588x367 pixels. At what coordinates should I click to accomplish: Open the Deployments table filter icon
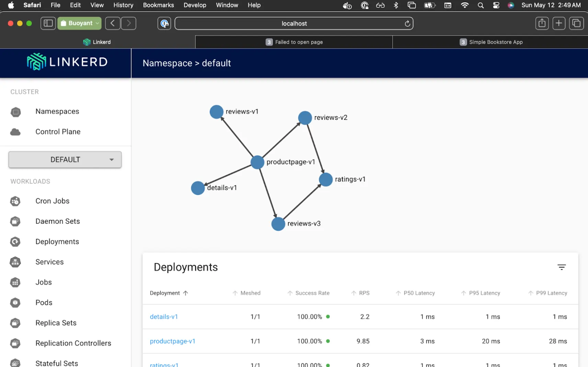[x=562, y=267]
